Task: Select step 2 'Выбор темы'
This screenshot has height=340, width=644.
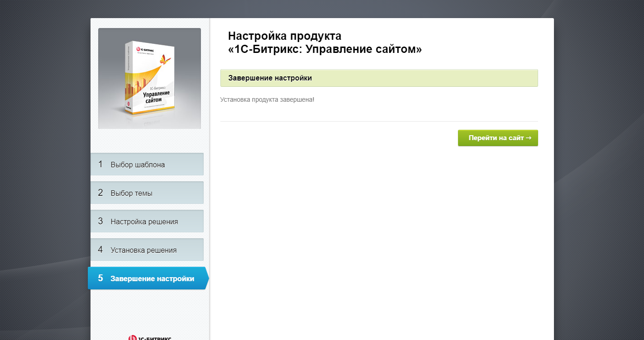Action: 147,193
